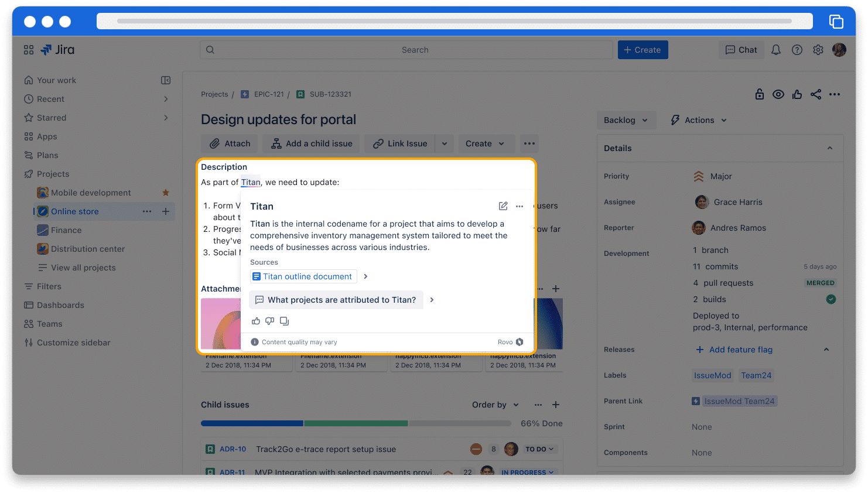The height and width of the screenshot is (493, 868).
Task: Open the settings gear icon
Action: click(x=818, y=50)
